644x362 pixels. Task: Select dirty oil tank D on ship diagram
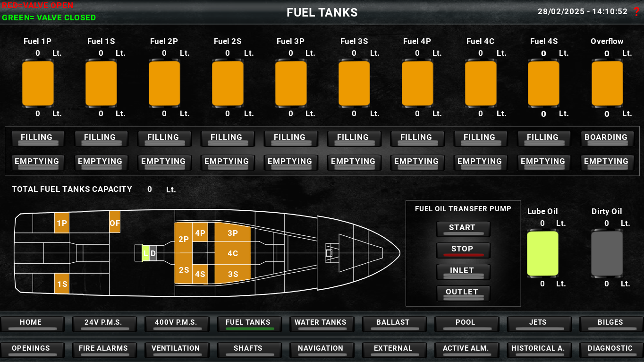click(x=153, y=253)
